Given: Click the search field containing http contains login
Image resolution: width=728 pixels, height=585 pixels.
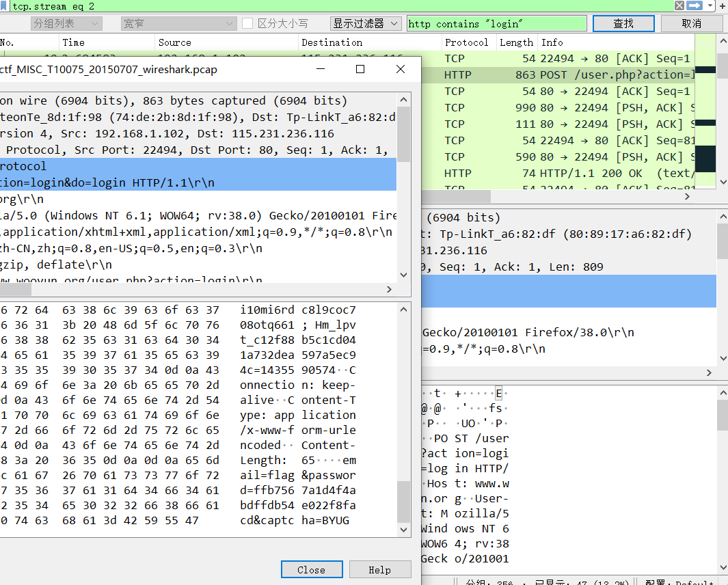Looking at the screenshot, I should coord(497,24).
